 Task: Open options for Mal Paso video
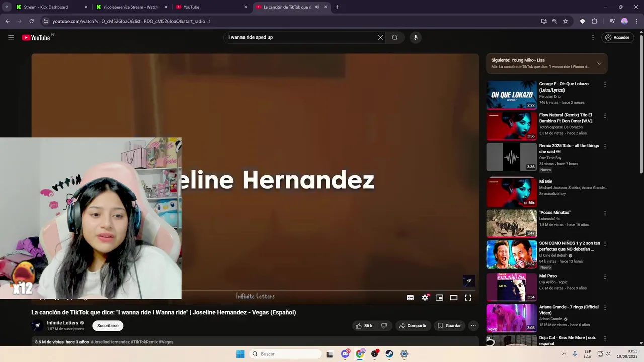605,277
